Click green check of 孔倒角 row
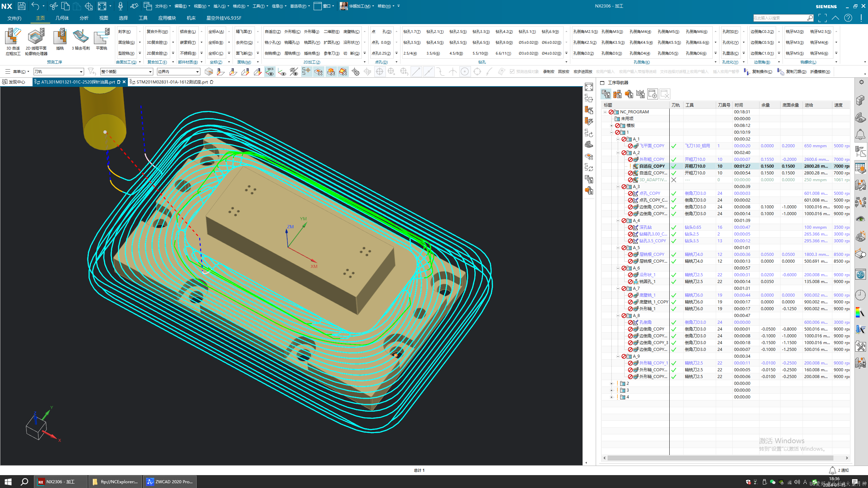Image resolution: width=868 pixels, height=488 pixels. [x=674, y=322]
